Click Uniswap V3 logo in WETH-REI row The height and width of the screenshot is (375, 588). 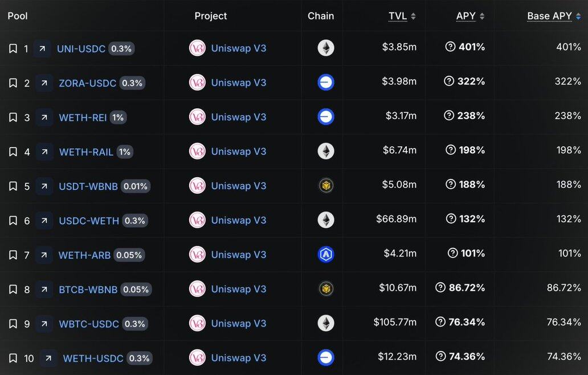click(x=197, y=117)
